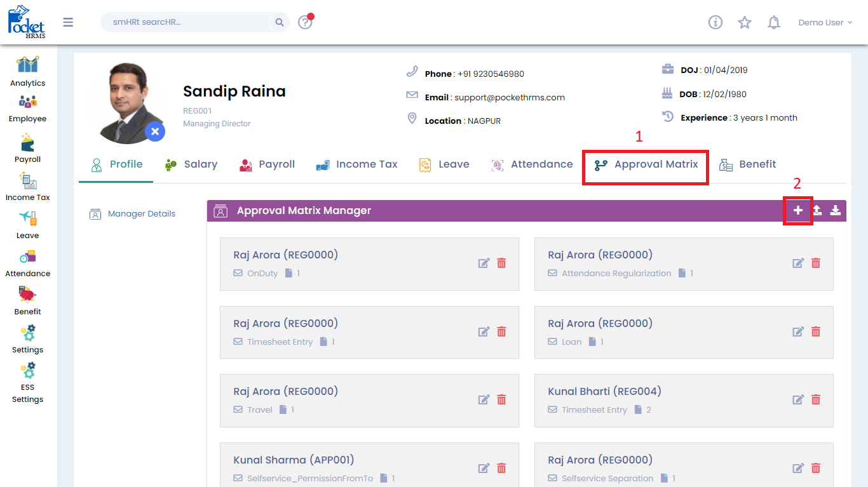Click the download icon in Approval Matrix header

click(x=836, y=211)
